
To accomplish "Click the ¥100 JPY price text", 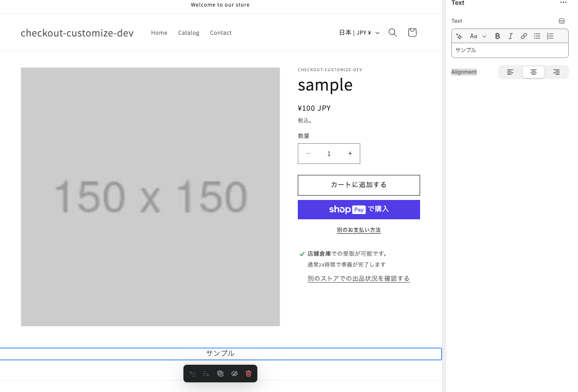I will [x=314, y=108].
